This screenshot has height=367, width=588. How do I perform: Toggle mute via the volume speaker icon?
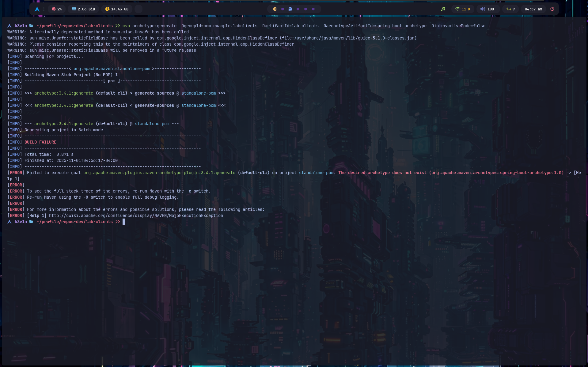[483, 9]
